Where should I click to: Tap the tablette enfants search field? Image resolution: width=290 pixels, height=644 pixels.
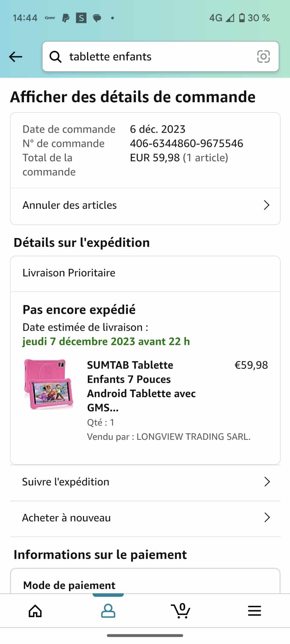[161, 57]
